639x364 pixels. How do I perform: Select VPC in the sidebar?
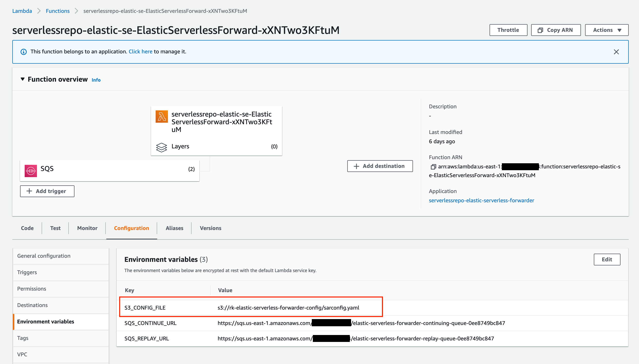coord(61,355)
